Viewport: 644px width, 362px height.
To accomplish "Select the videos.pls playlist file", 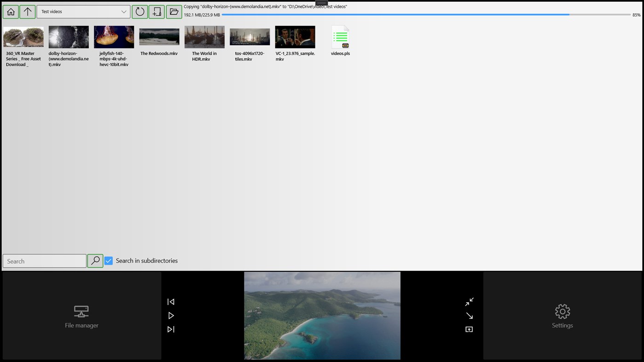I will coord(340,37).
